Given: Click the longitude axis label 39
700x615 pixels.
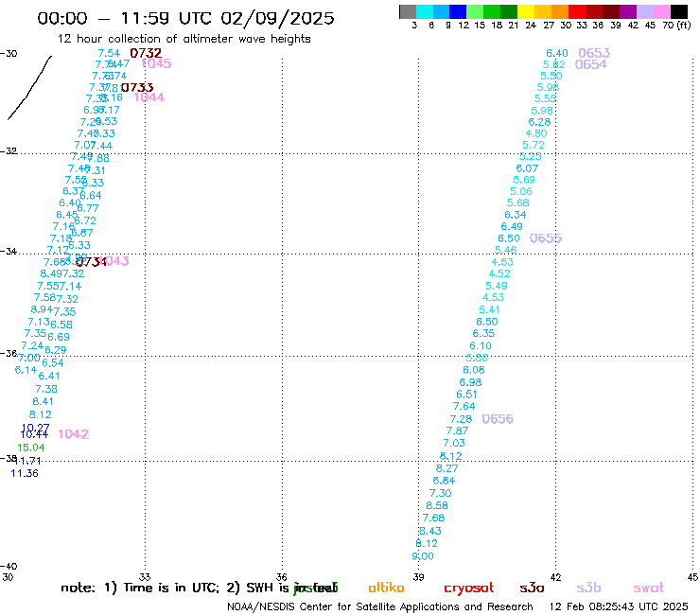Looking at the screenshot, I should point(418,577).
